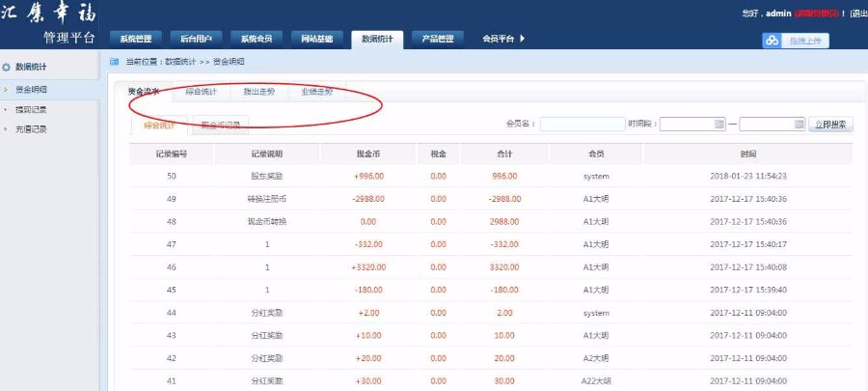Switch to the 业绩走势 tab
The image size is (868, 391).
316,92
